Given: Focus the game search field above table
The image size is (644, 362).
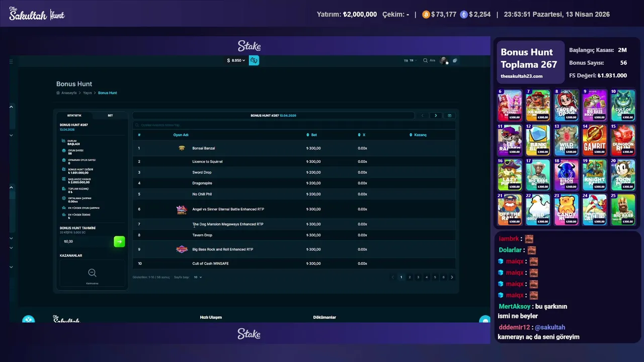Looking at the screenshot, I should (294, 125).
